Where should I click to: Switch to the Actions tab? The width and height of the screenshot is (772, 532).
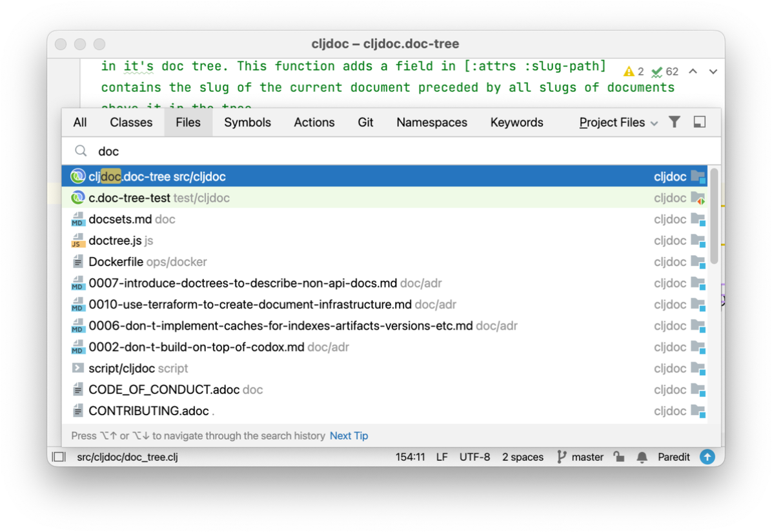click(314, 122)
